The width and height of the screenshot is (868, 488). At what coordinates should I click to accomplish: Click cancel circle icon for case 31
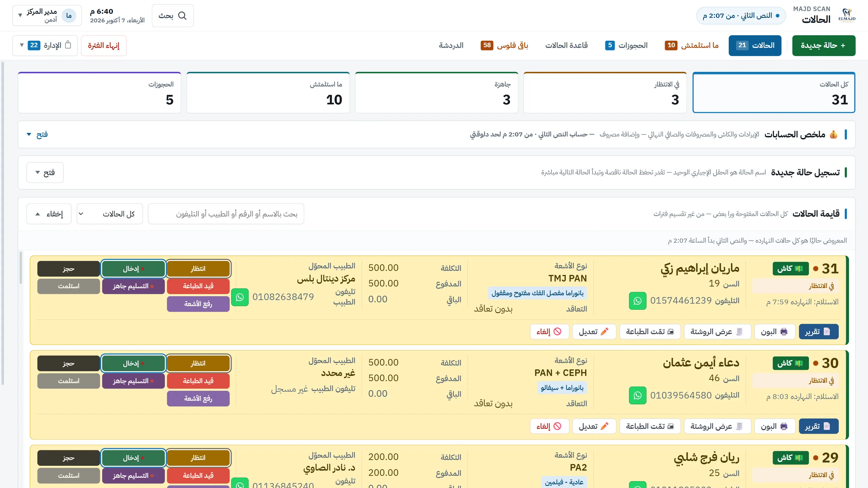tap(557, 331)
